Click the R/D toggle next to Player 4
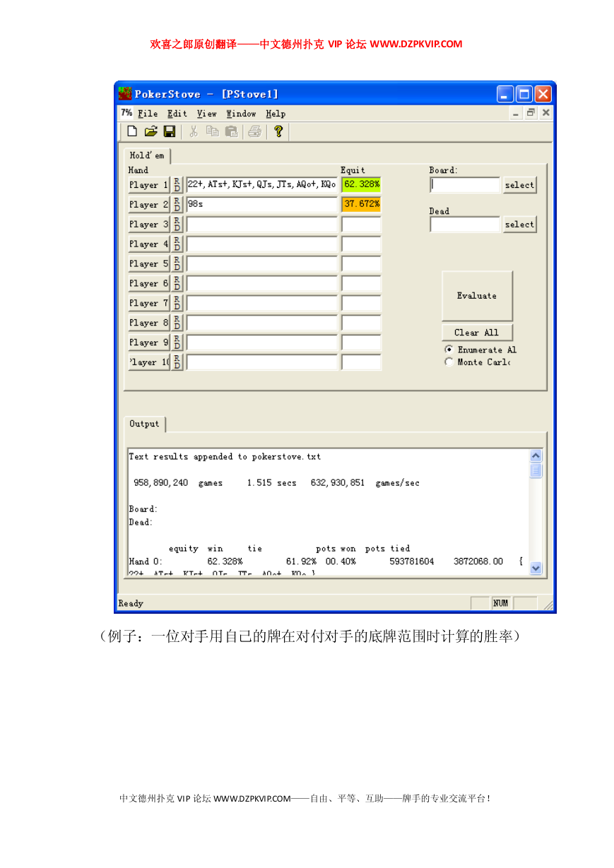614x868 pixels. point(177,244)
